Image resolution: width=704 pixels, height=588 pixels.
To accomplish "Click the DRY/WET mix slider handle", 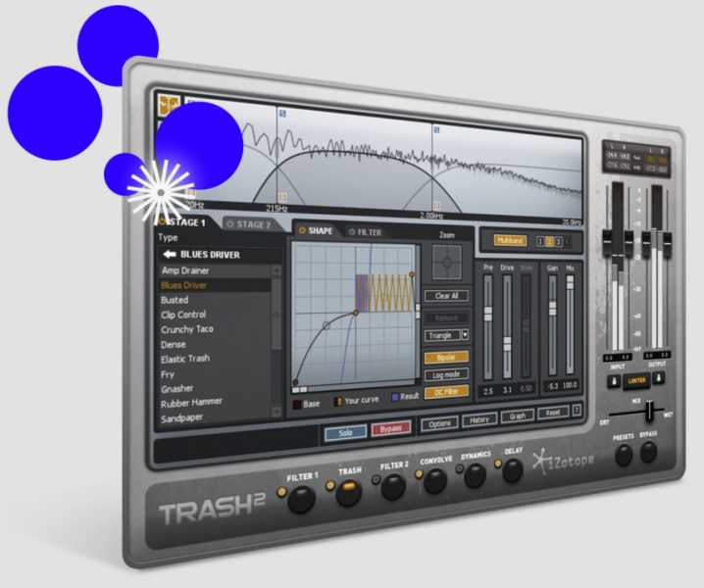I will point(649,412).
